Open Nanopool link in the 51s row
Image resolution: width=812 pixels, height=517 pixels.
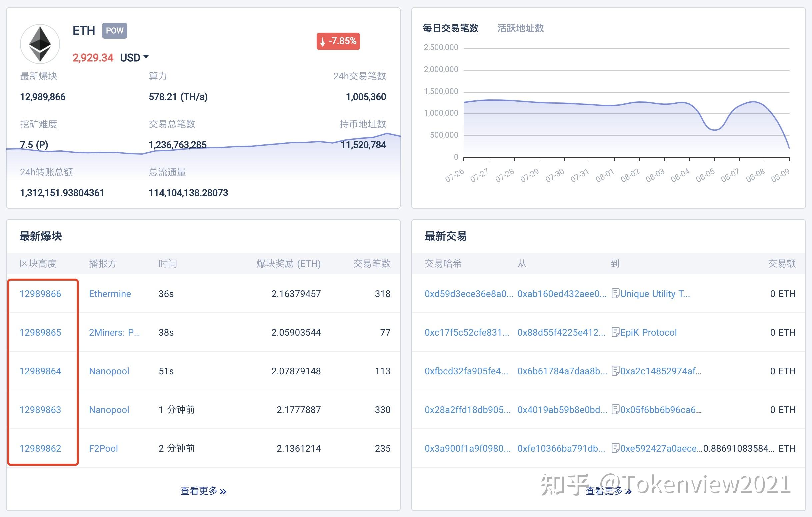pyautogui.click(x=109, y=371)
